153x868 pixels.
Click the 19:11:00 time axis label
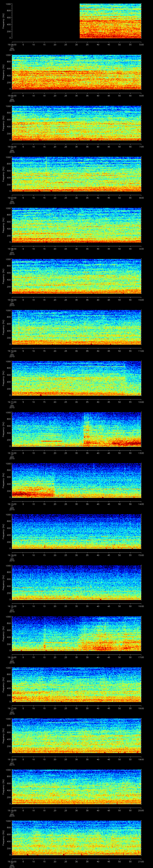(12, 402)
